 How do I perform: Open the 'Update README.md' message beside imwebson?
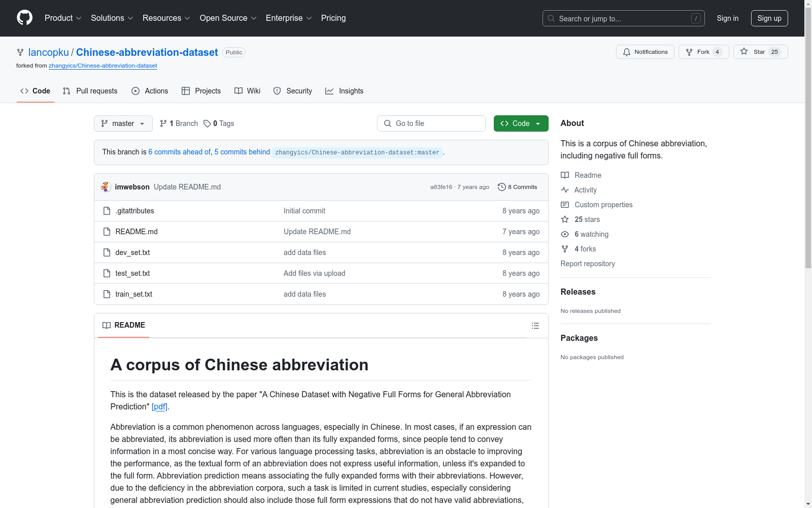[187, 187]
